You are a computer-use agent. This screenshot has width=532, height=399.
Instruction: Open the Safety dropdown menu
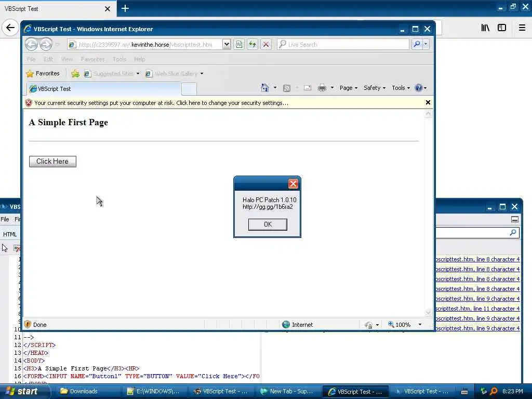coord(375,88)
